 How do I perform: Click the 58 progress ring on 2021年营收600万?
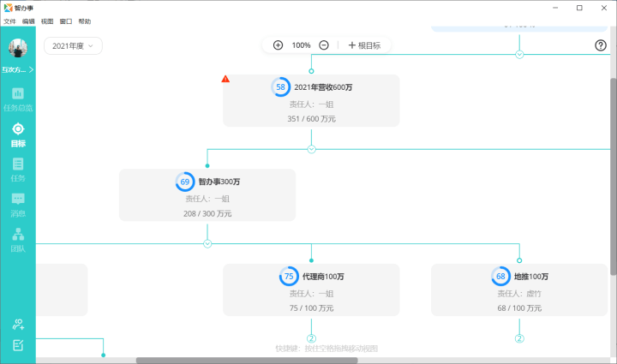coord(280,87)
